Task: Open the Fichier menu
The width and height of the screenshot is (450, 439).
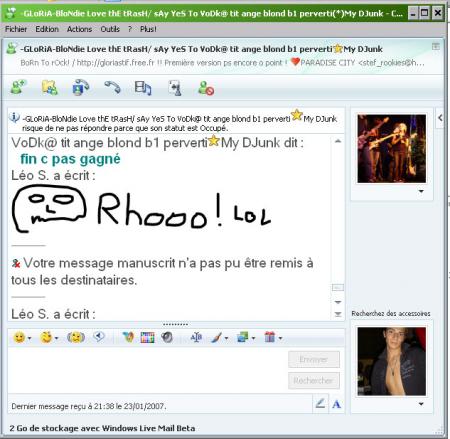Action: 16,29
